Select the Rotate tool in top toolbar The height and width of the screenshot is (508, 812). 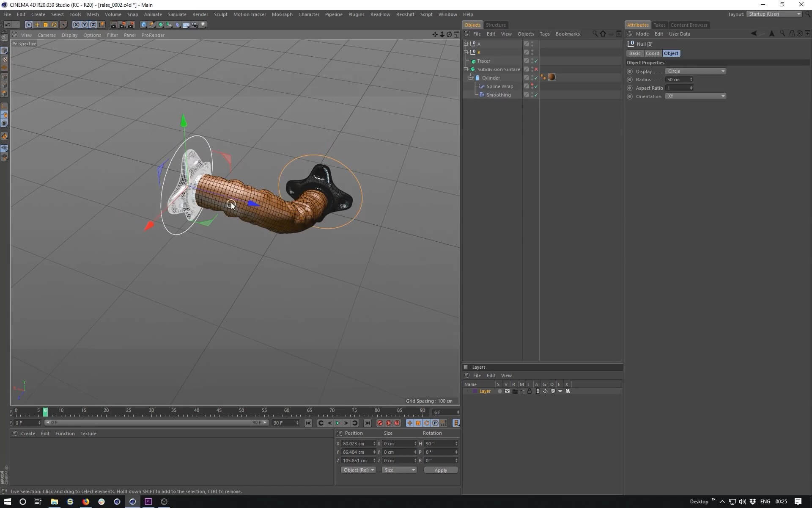click(54, 25)
